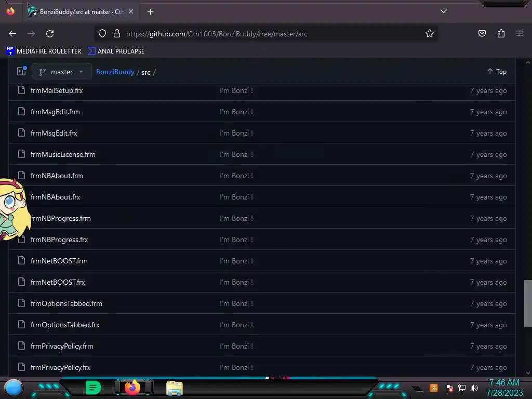Go back to the previous page
Image resolution: width=532 pixels, height=399 pixels.
(12, 34)
